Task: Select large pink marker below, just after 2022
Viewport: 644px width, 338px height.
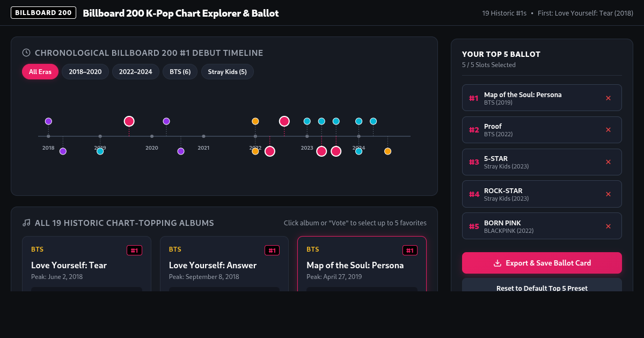Action: (x=270, y=151)
